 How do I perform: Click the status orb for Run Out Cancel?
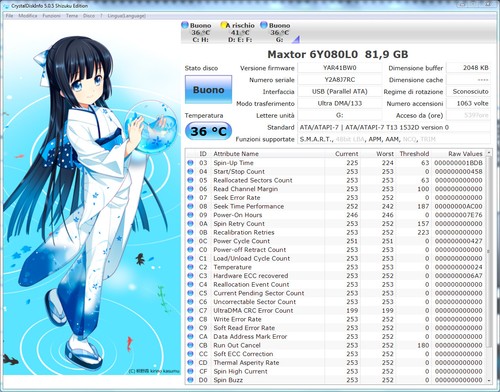[x=190, y=345]
